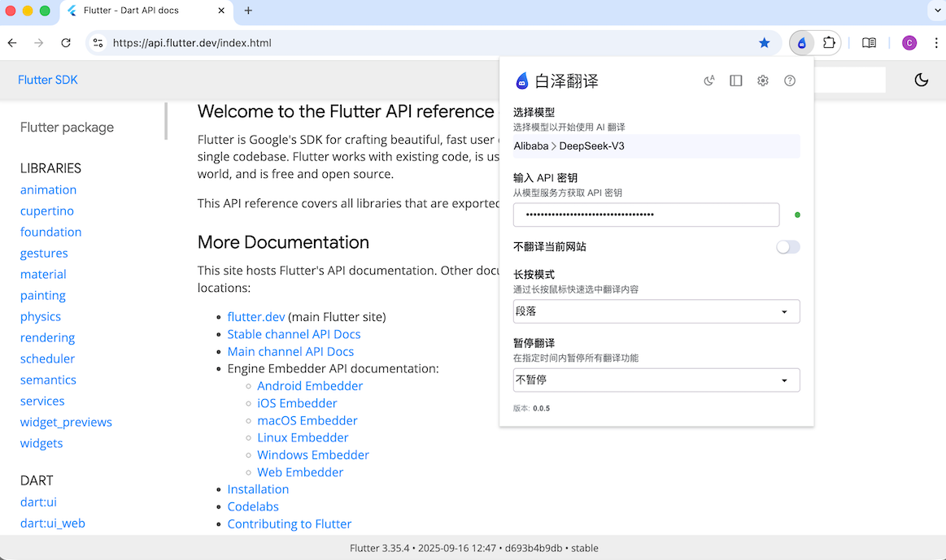Open the physics library link
946x560 pixels.
pos(41,316)
